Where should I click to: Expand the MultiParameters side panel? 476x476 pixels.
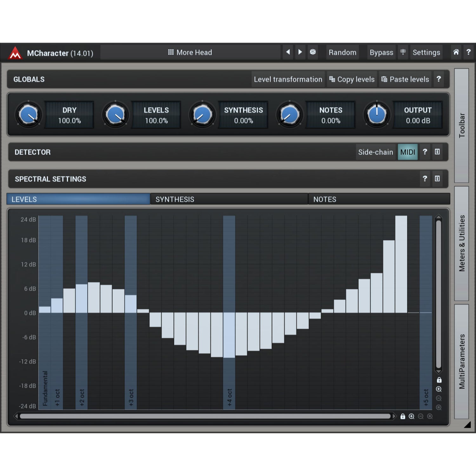point(462,361)
